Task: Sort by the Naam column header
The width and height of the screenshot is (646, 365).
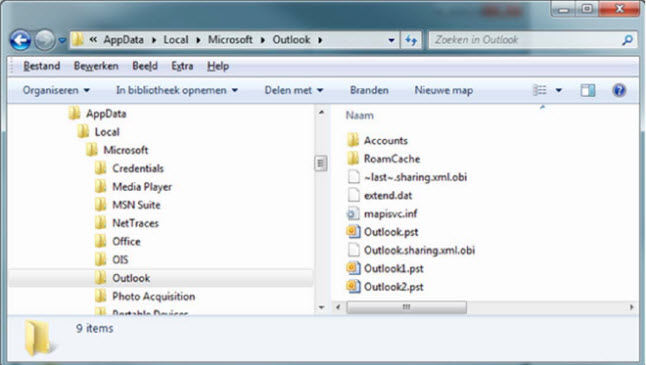Action: pos(360,115)
